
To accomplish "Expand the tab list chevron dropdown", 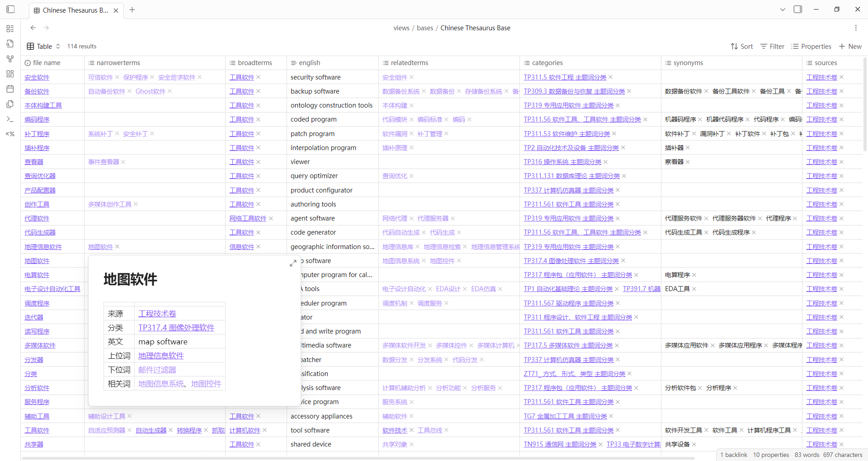I will pos(783,9).
